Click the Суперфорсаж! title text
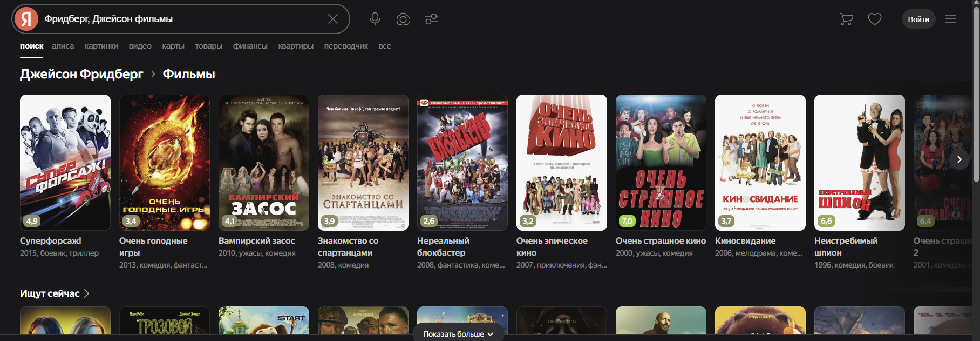This screenshot has height=341, width=980. (51, 241)
